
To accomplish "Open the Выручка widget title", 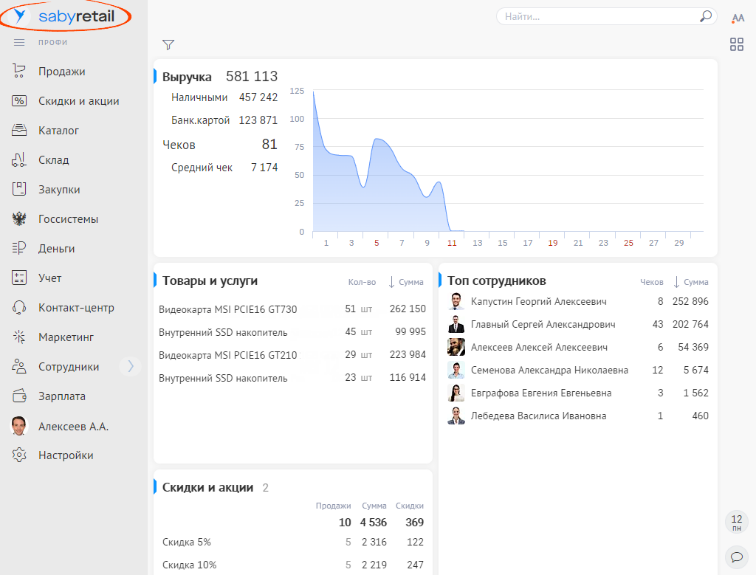I will (x=187, y=76).
